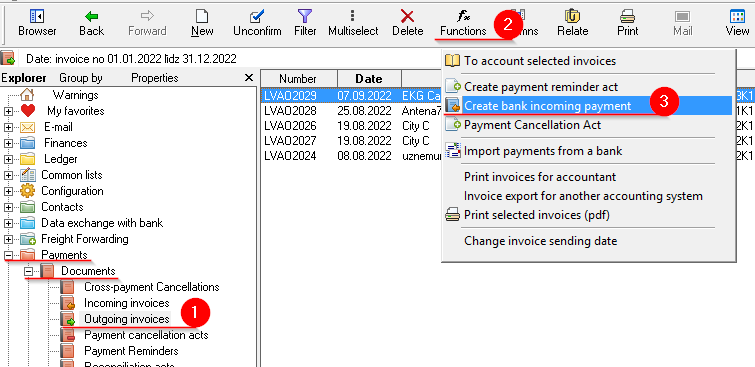The image size is (755, 367).
Task: Delete with the red X button
Action: [x=407, y=23]
